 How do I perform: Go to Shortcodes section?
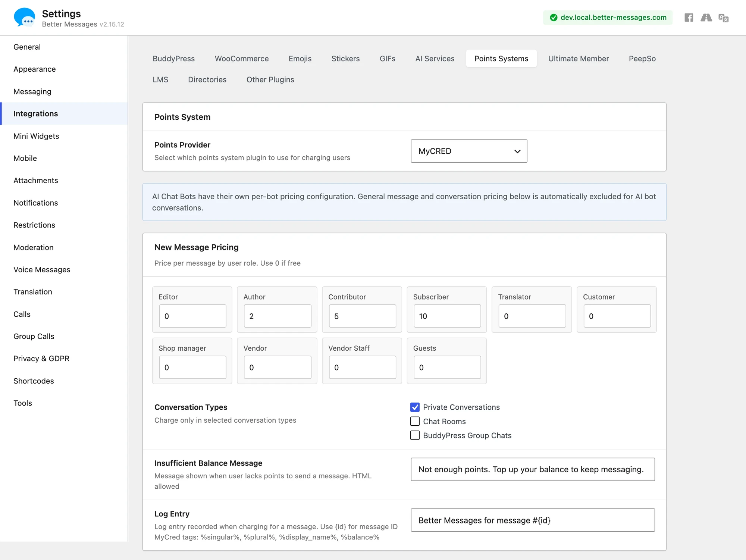pyautogui.click(x=64, y=381)
